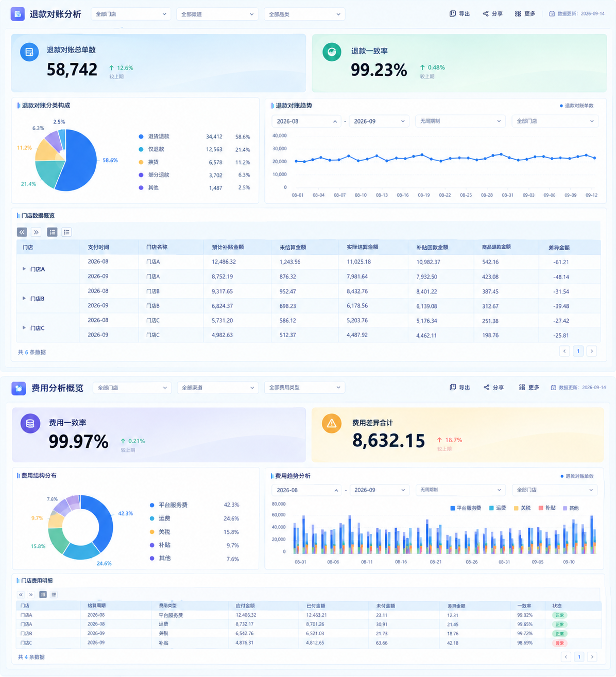Image resolution: width=616 pixels, height=677 pixels.
Task: Click the double-right arrow icon under 门店数据概览
Action: (36, 232)
